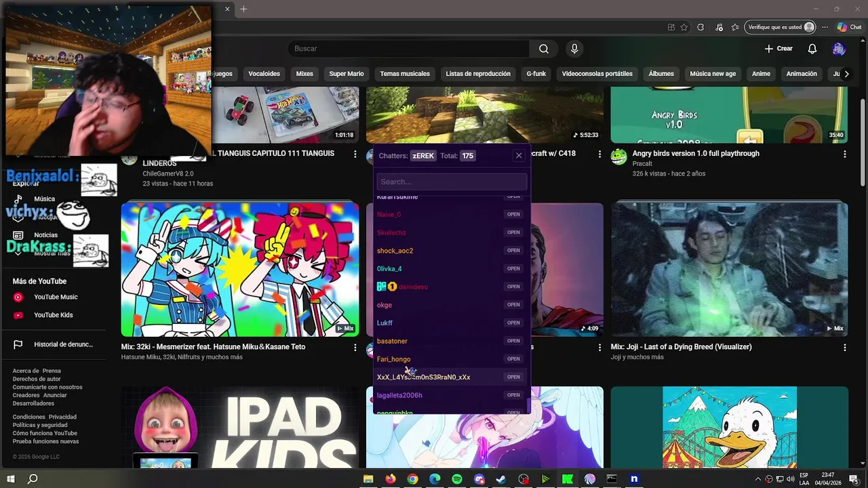Select chatter name Lukff

tap(384, 323)
